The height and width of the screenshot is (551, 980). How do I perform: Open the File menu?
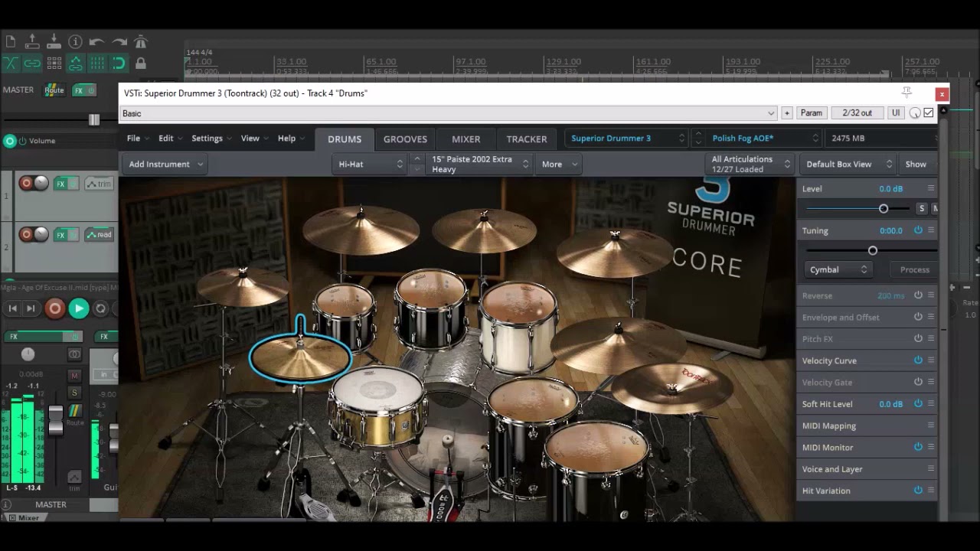pyautogui.click(x=139, y=139)
